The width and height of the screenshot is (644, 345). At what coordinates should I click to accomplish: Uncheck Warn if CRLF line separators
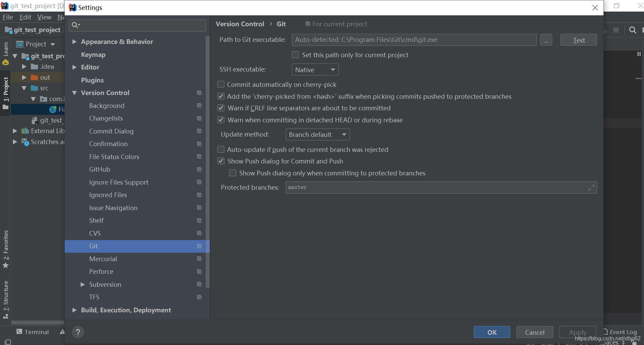coord(221,108)
